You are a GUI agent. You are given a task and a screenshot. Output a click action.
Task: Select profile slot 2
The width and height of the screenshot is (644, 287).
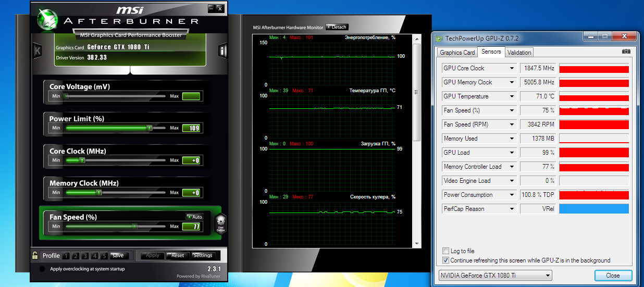pyautogui.click(x=75, y=256)
